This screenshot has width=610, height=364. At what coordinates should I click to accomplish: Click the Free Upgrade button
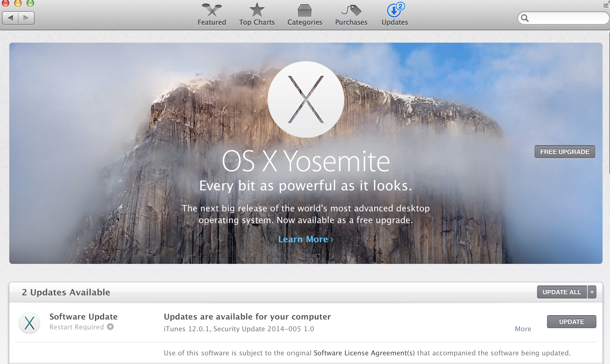coord(565,152)
